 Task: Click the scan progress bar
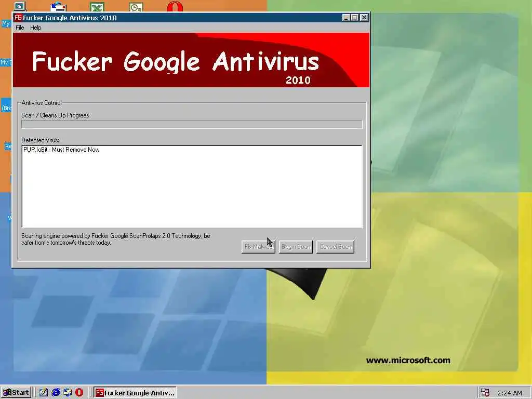[192, 125]
